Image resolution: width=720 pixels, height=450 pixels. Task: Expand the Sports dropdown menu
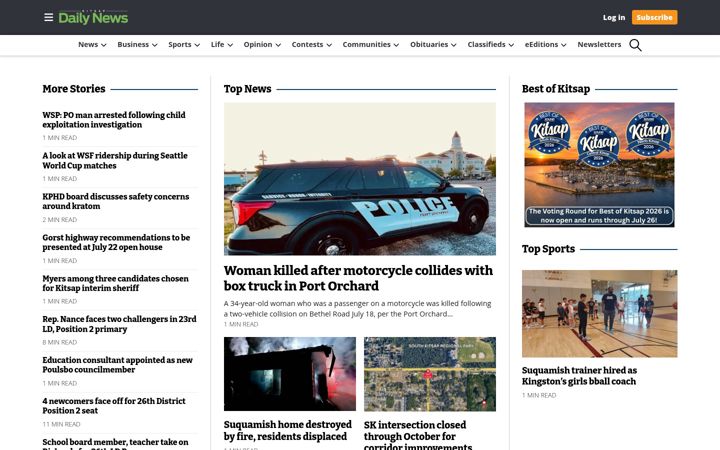coord(184,45)
